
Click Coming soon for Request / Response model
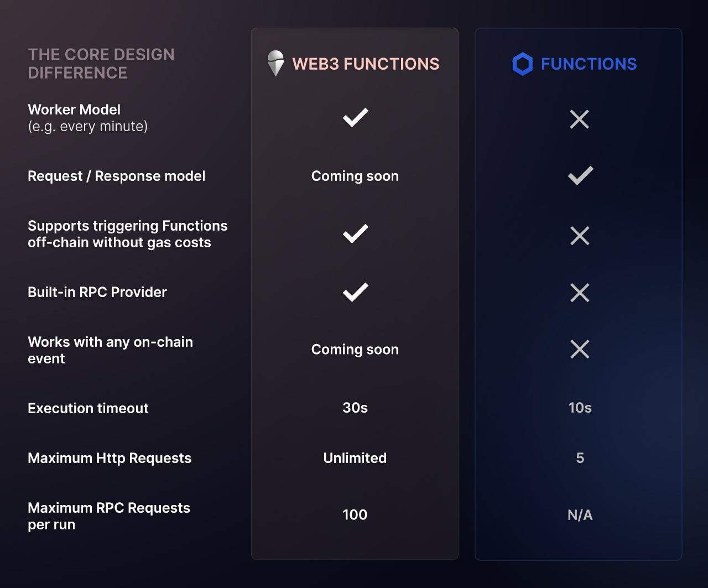[x=355, y=176]
